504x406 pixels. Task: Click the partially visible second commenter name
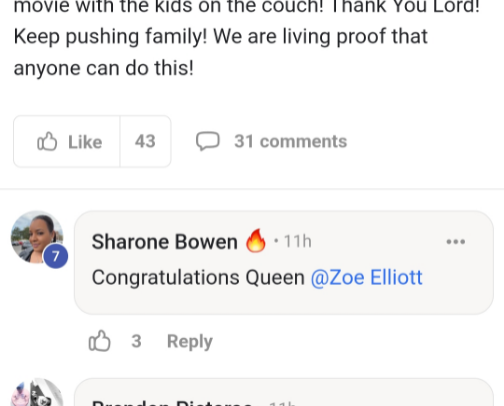(171, 403)
